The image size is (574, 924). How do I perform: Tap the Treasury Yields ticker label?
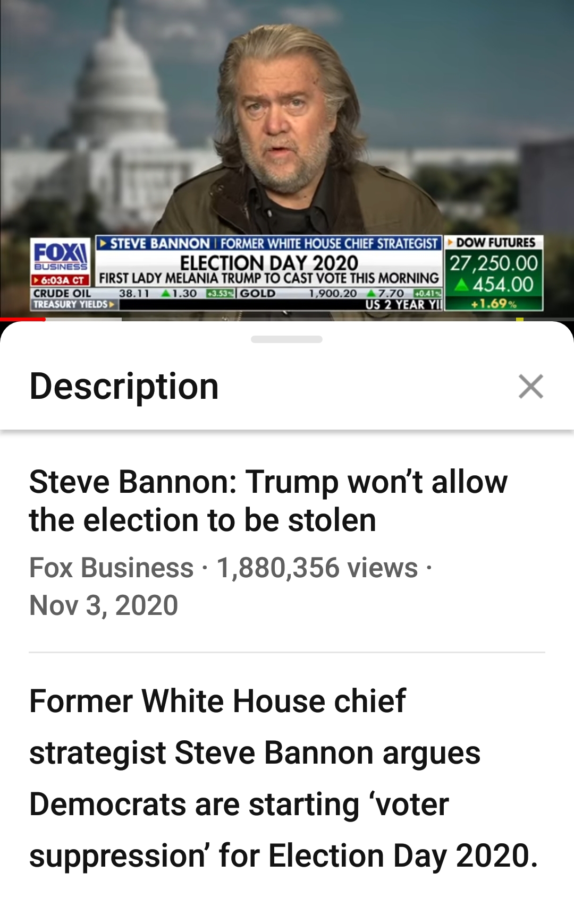coord(74,304)
